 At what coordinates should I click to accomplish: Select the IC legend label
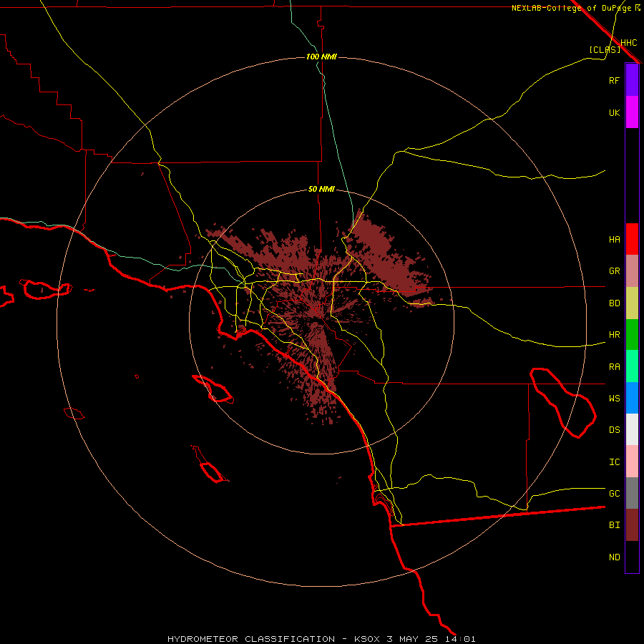(x=614, y=462)
